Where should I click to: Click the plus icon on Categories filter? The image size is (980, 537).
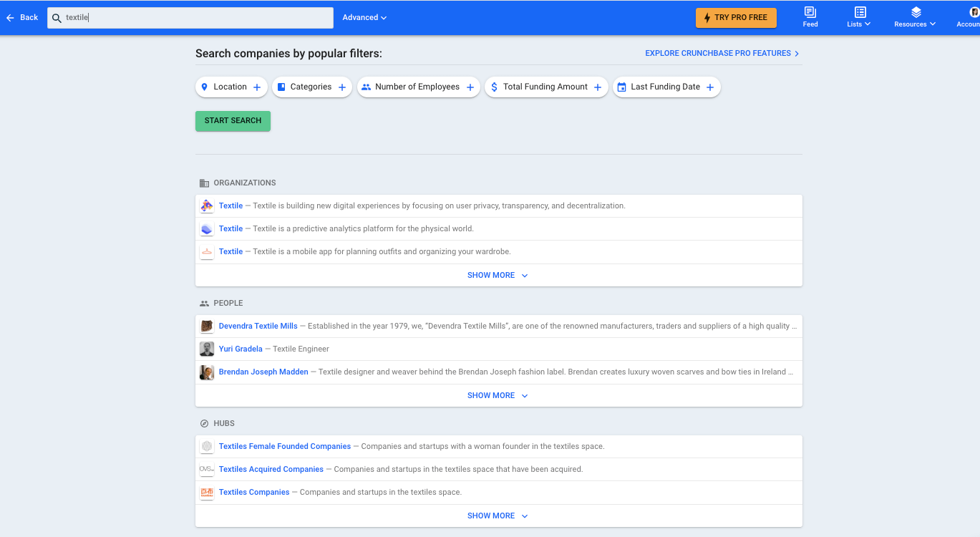tap(342, 87)
